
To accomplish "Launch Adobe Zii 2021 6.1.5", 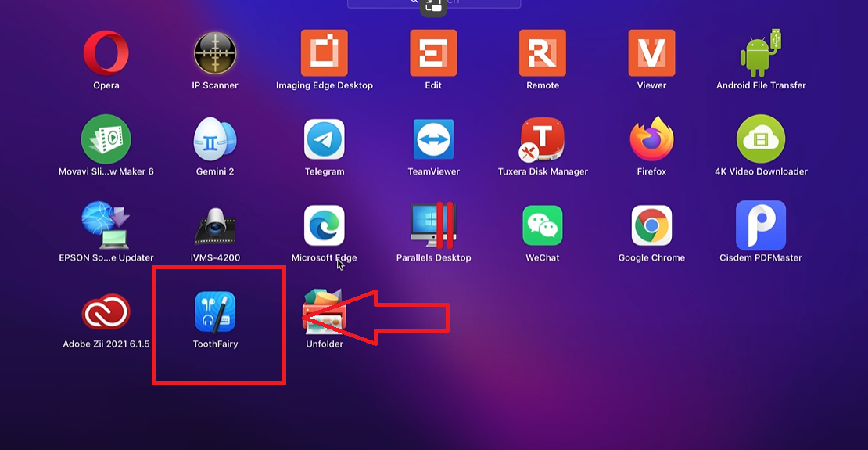I will click(106, 311).
